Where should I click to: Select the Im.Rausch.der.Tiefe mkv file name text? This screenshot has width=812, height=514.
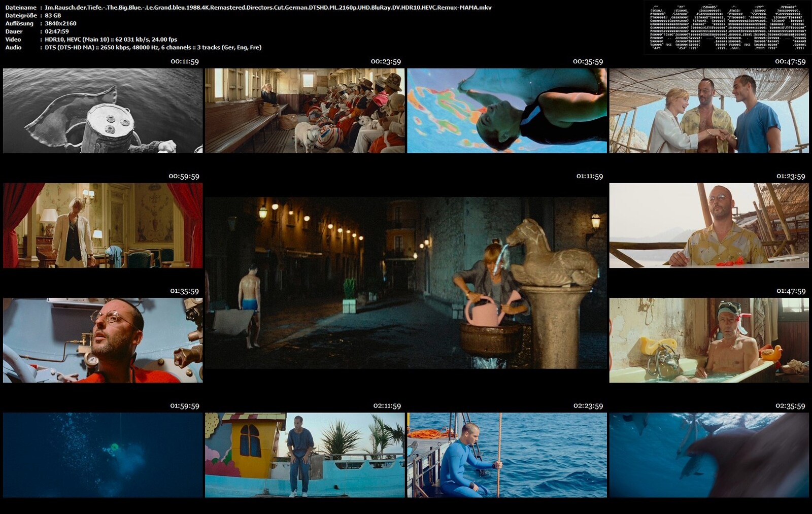[268, 8]
